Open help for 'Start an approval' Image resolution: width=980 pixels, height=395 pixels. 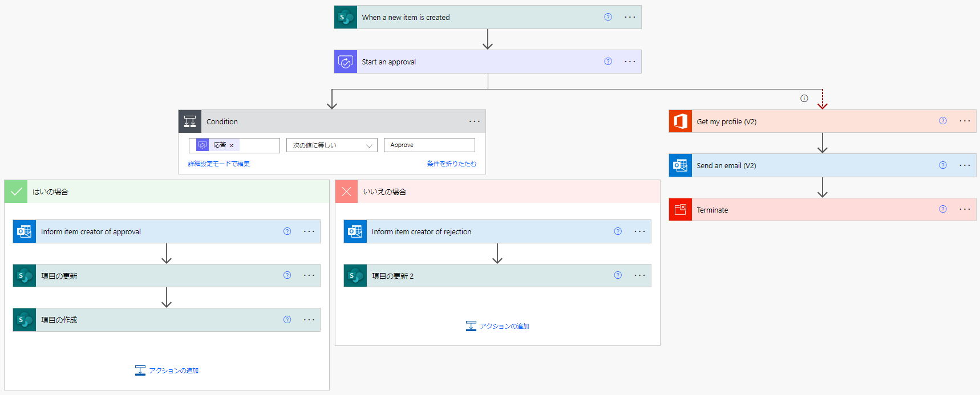pyautogui.click(x=608, y=62)
